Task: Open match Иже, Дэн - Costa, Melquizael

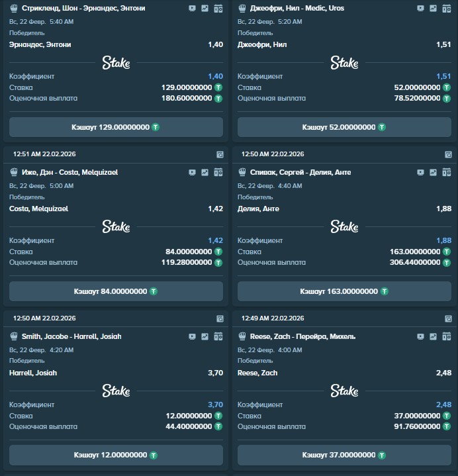Action: pos(69,172)
